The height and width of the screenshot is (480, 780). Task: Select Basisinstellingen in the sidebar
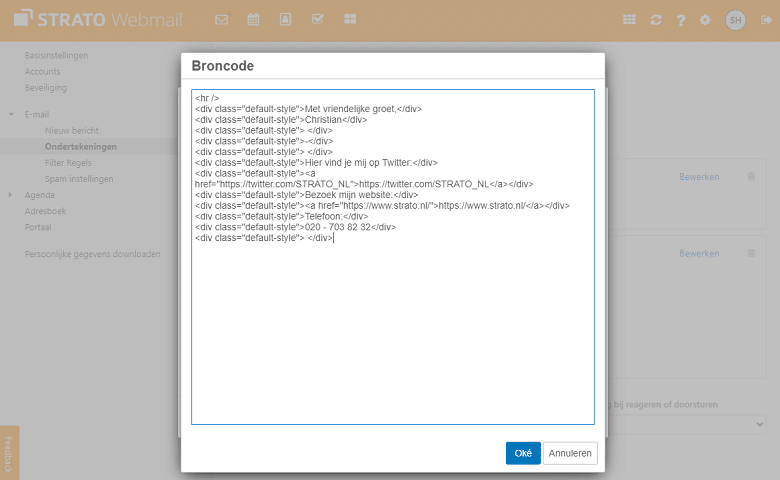[x=56, y=55]
